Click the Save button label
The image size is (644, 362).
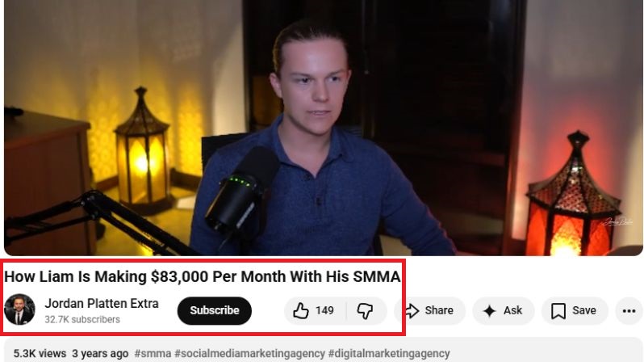[x=584, y=310]
